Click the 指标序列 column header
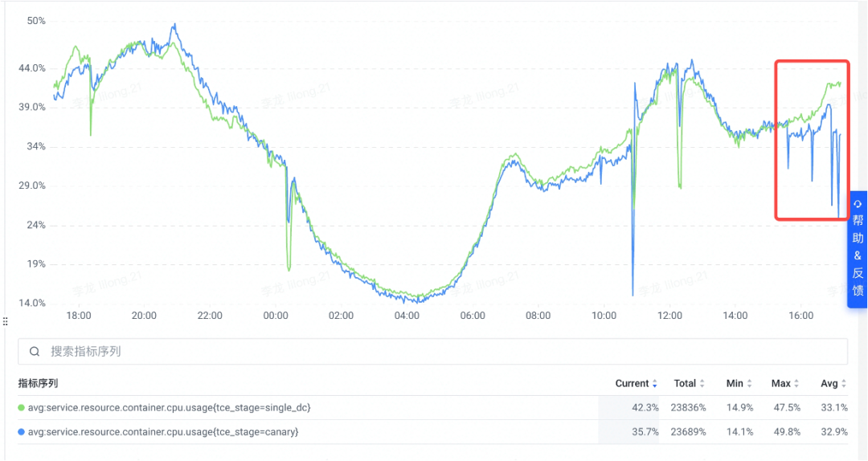 click(x=38, y=383)
